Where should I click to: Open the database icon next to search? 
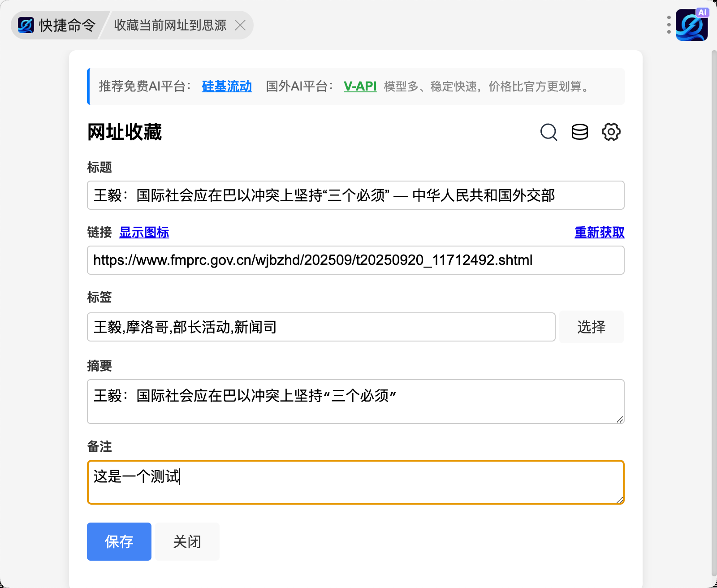(x=579, y=132)
